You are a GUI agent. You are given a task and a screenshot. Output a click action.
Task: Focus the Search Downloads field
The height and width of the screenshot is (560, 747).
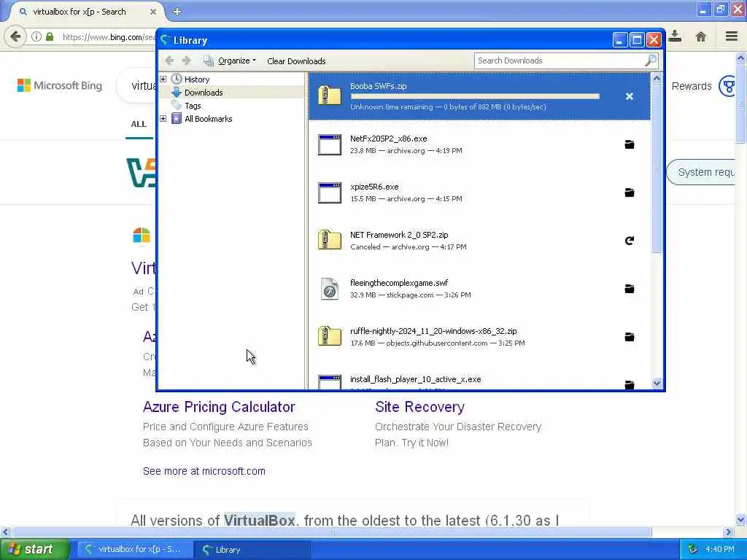[560, 61]
